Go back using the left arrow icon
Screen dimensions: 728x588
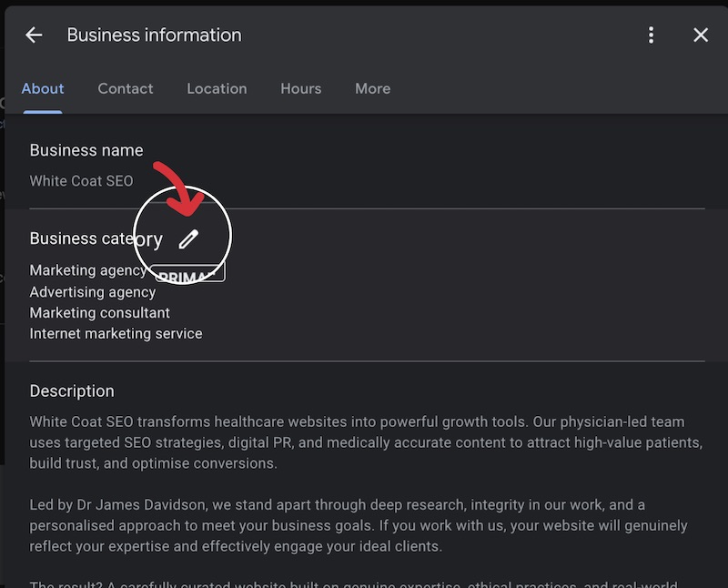click(34, 35)
